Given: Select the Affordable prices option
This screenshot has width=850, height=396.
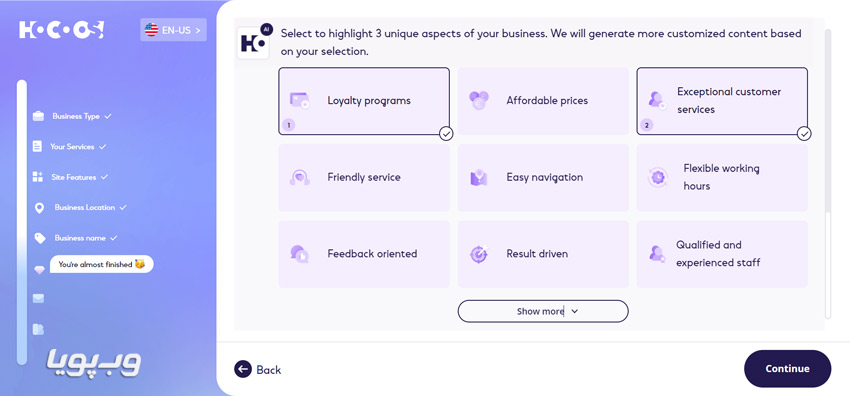Looking at the screenshot, I should (x=543, y=101).
